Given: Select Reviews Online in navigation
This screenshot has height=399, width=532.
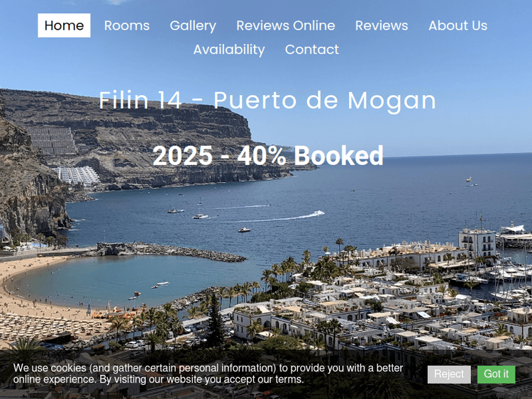Looking at the screenshot, I should [286, 26].
